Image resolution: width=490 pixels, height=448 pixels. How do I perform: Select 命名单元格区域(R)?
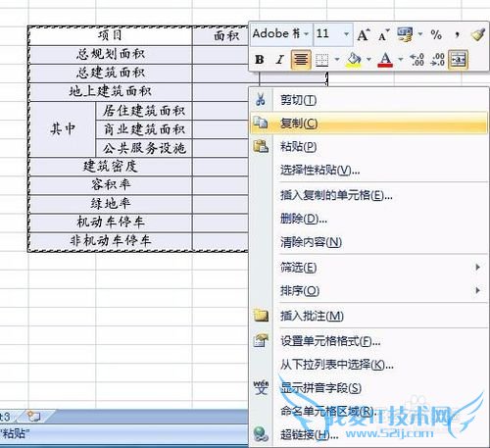368,411
